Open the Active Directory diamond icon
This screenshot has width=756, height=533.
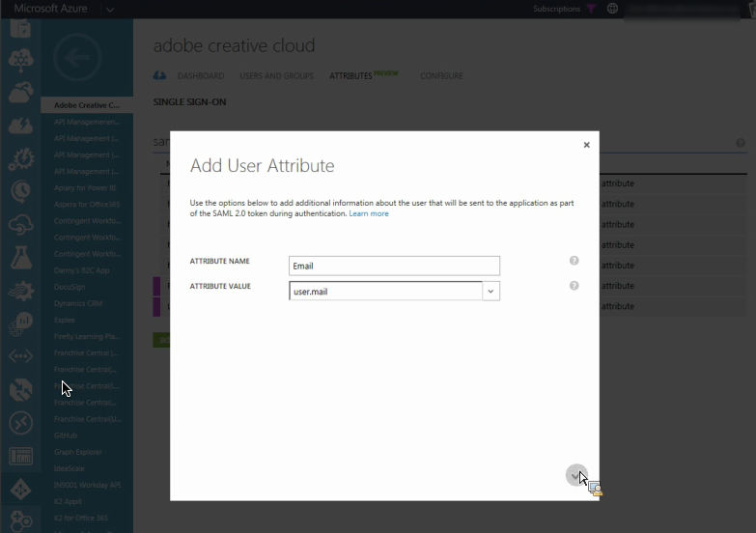(x=20, y=490)
